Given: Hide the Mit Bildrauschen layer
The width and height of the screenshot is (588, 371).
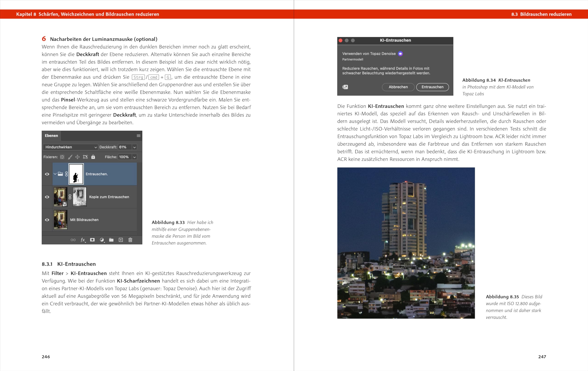Looking at the screenshot, I should click(x=47, y=220).
